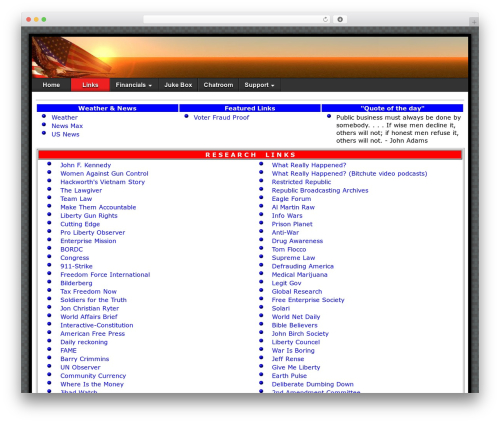Open Soldiers for the Truth link
The image size is (500, 423).
(x=94, y=300)
